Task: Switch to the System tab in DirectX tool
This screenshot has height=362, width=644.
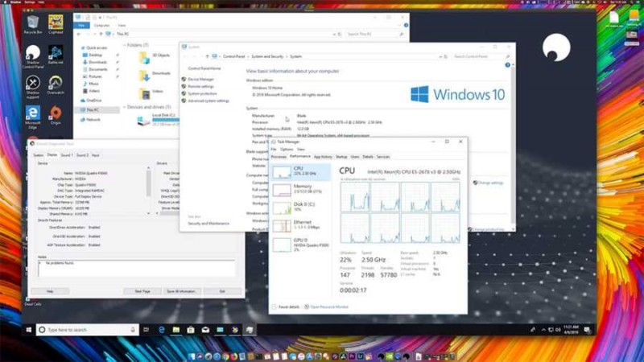Action: (x=38, y=155)
